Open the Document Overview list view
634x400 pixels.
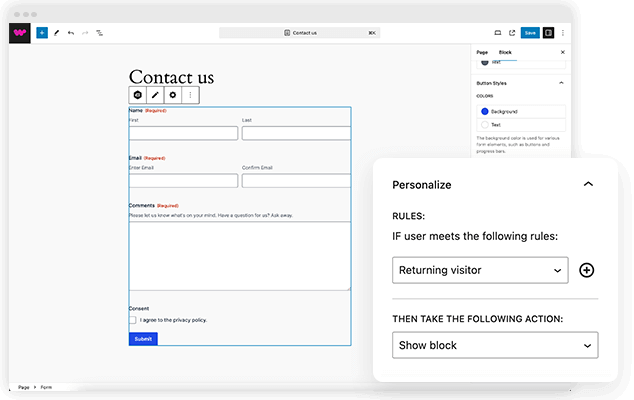coord(99,32)
